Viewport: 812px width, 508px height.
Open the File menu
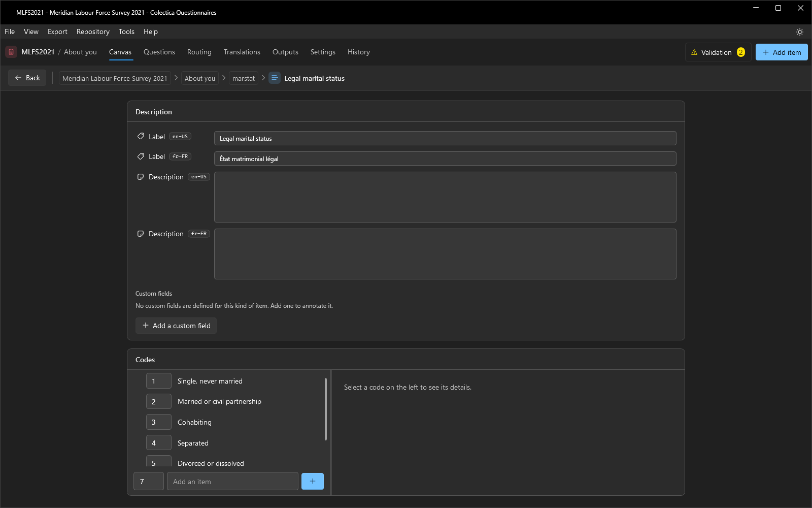coord(10,31)
